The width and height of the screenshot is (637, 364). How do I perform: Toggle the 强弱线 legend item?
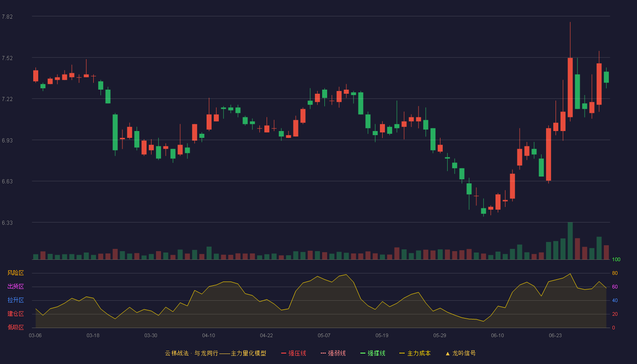pos(333,353)
